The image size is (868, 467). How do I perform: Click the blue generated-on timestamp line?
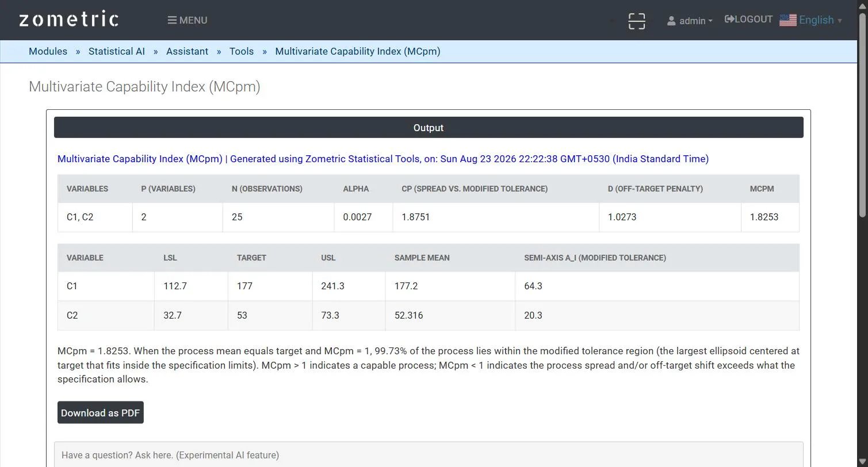coord(383,159)
